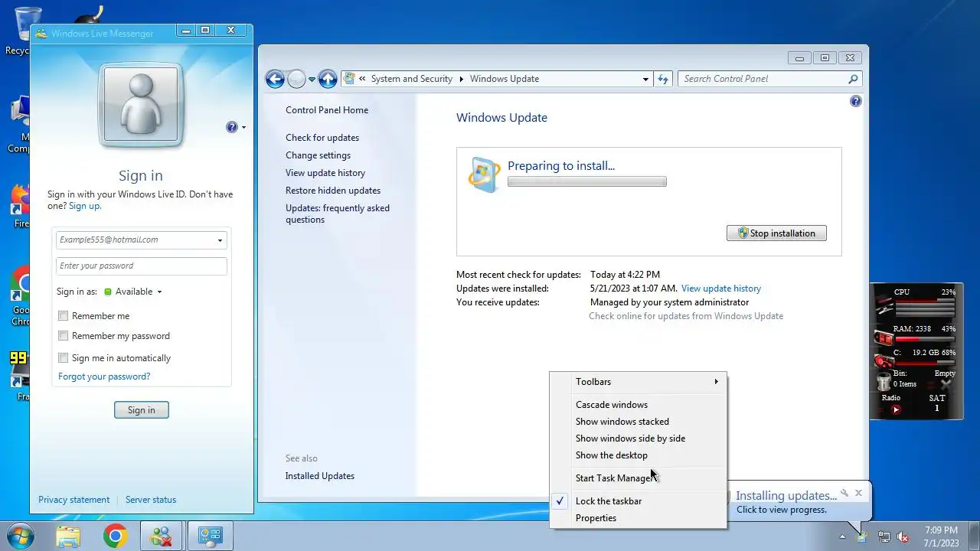The height and width of the screenshot is (551, 980).
Task: Open the recent pages dropdown arrow
Action: (x=312, y=79)
